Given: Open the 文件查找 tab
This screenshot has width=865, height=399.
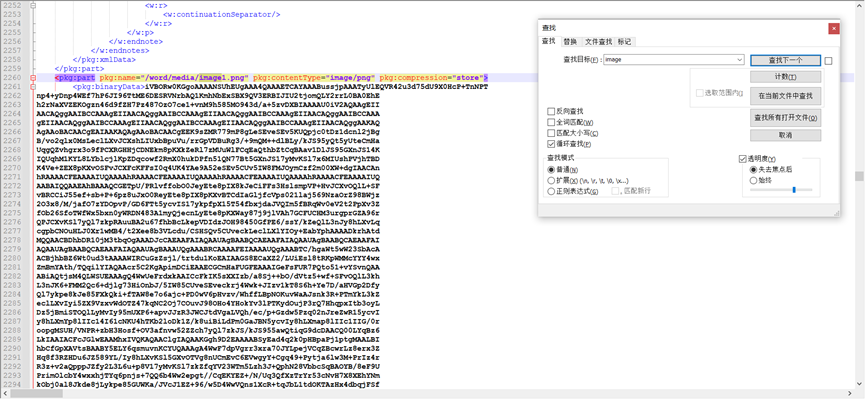Looking at the screenshot, I should pyautogui.click(x=599, y=42).
